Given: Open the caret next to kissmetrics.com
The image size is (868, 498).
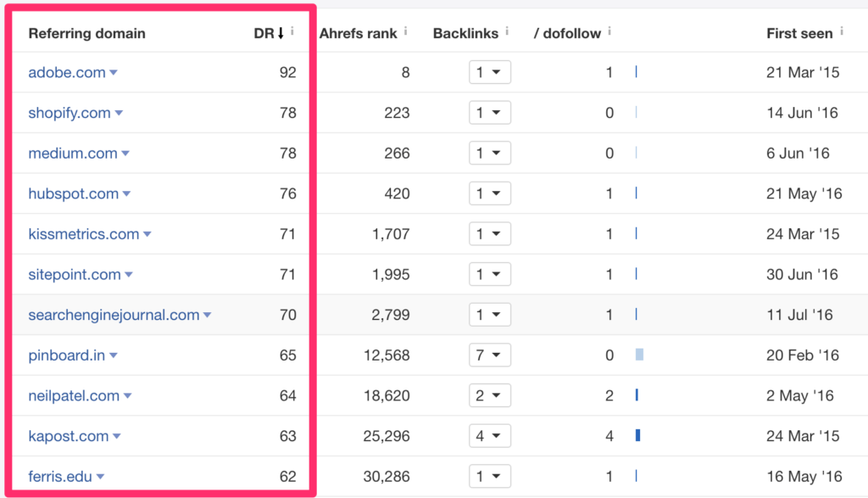Looking at the screenshot, I should point(147,234).
